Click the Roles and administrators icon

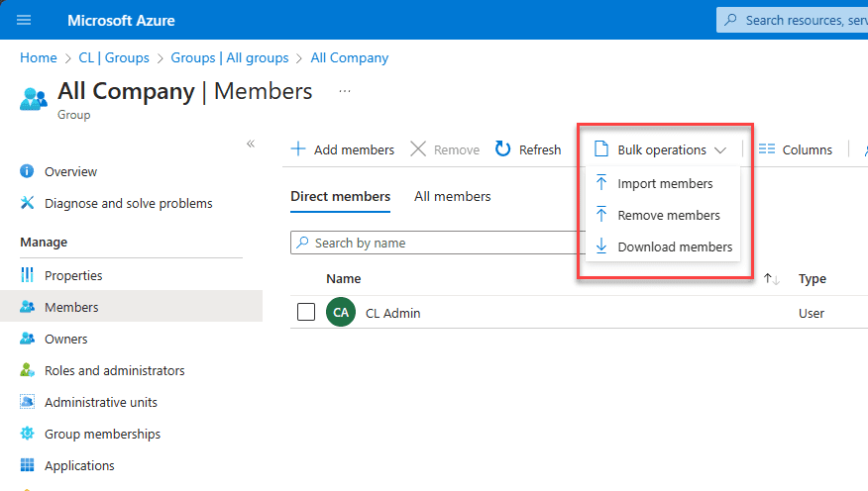(27, 370)
